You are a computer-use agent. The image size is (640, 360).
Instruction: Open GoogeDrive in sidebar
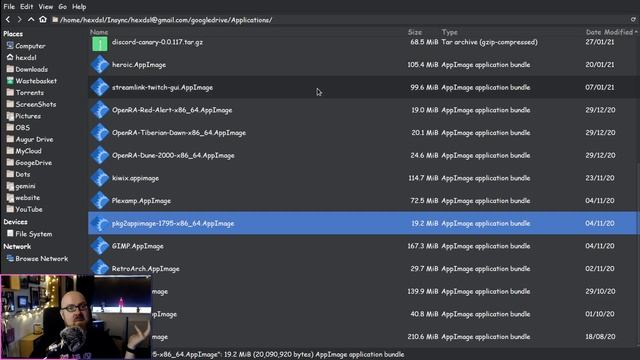tap(29, 162)
